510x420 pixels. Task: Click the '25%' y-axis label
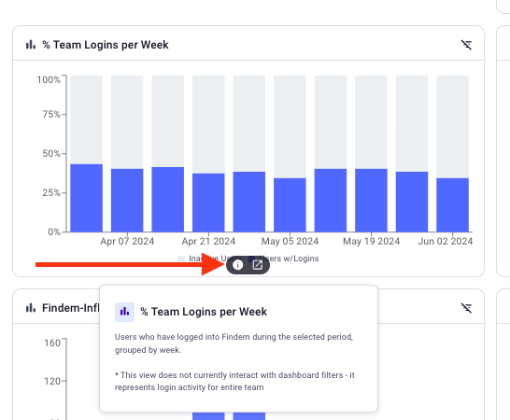[x=51, y=193]
